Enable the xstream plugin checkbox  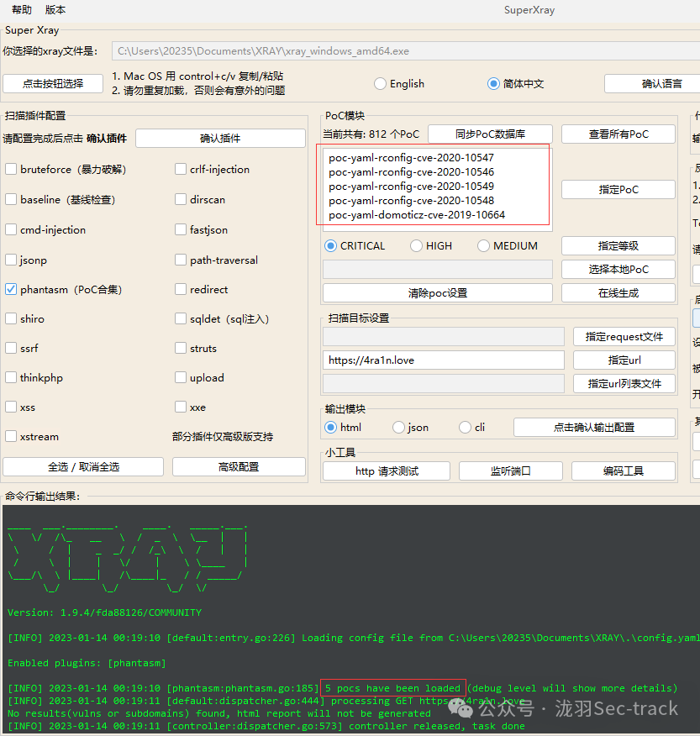click(11, 437)
